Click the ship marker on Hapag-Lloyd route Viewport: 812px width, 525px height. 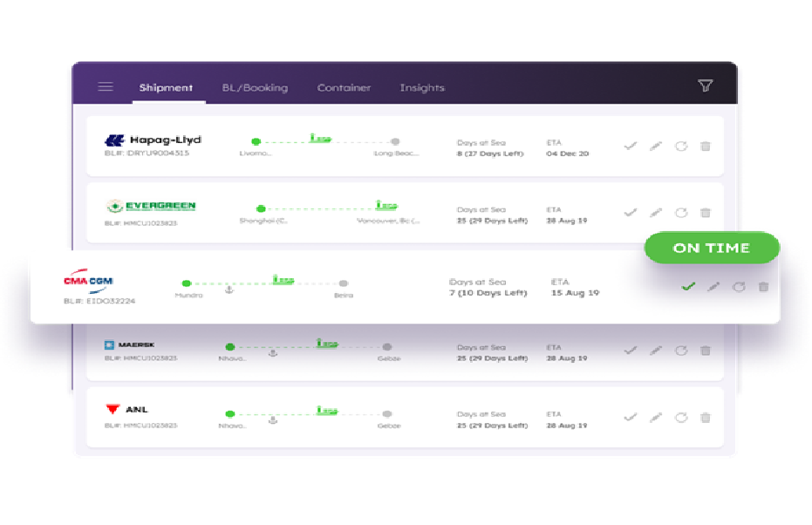[320, 138]
